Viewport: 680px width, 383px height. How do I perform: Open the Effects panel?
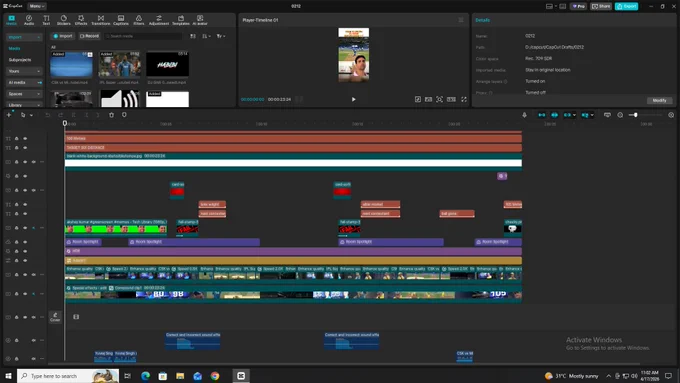click(81, 20)
